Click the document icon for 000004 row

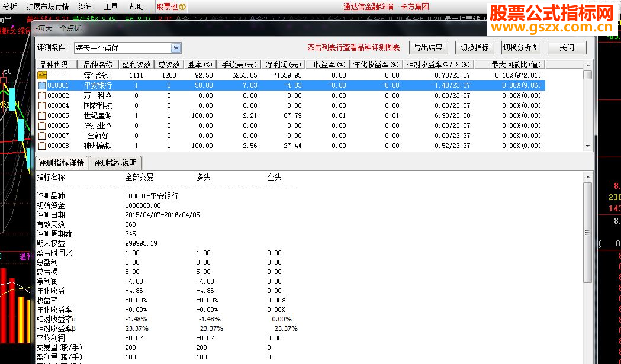42,105
